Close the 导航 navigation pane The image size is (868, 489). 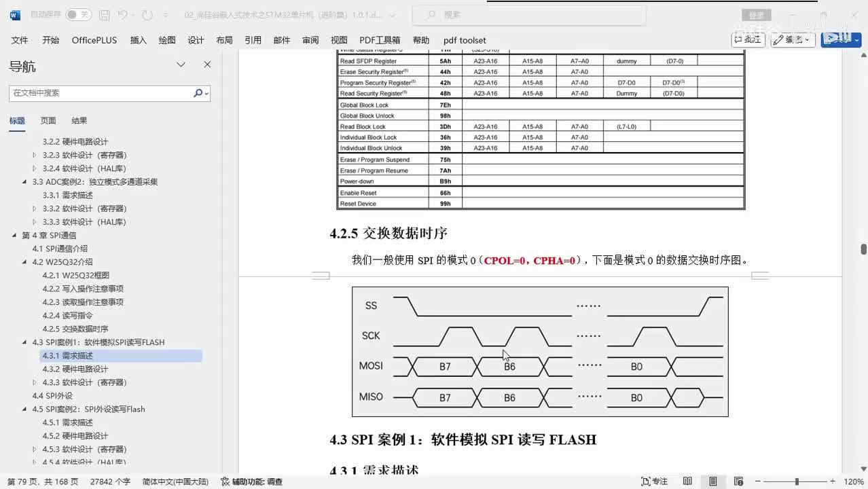[207, 65]
